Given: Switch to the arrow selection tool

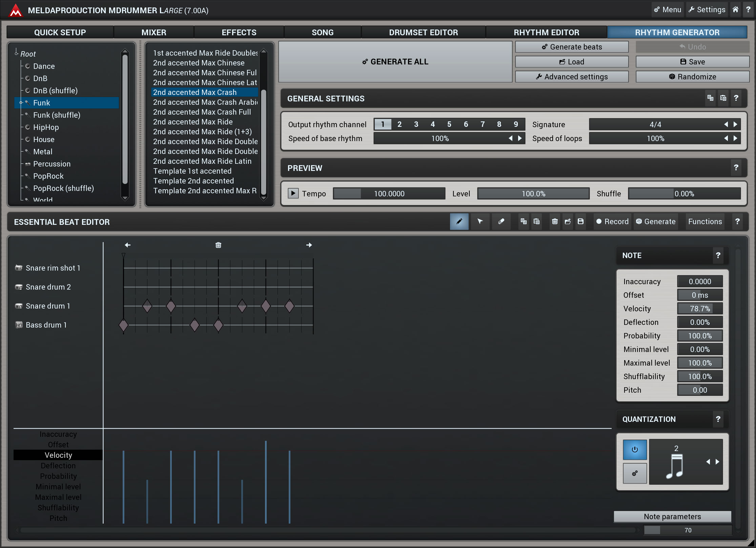Looking at the screenshot, I should (480, 221).
